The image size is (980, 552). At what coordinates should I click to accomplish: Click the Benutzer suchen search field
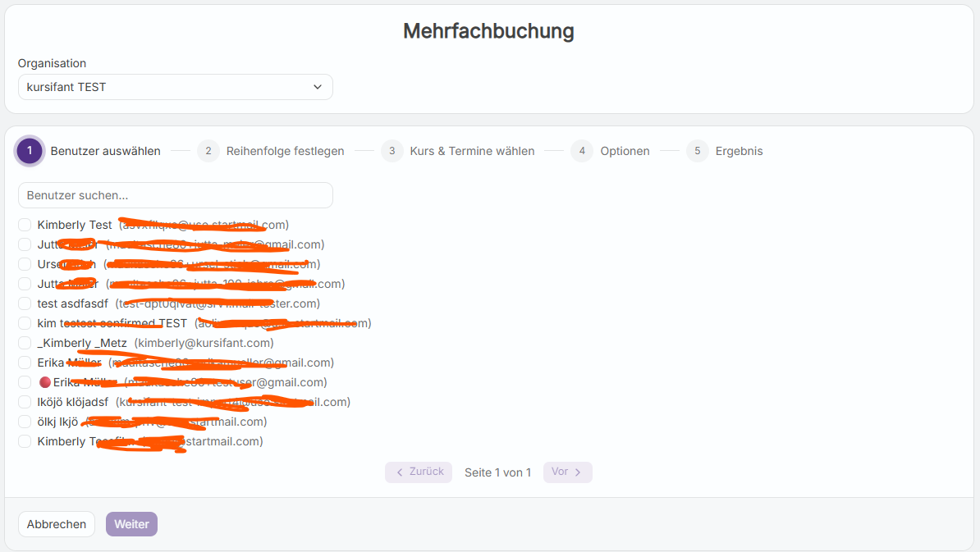coord(175,195)
